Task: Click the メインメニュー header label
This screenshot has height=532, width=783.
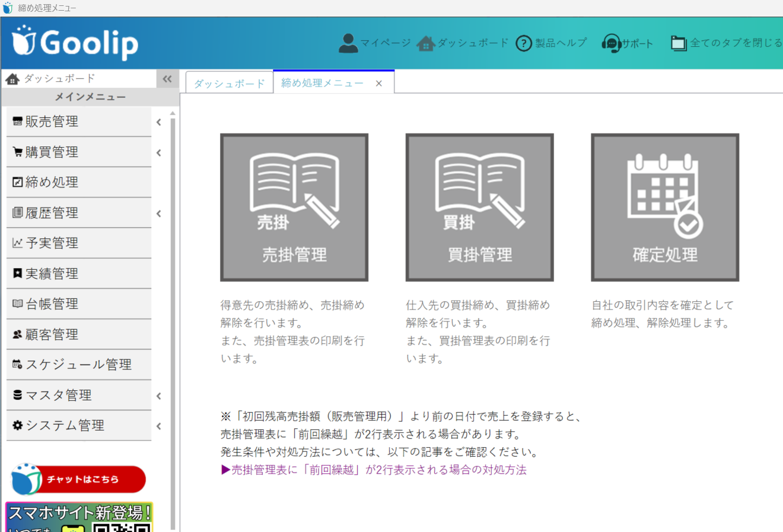Action: click(x=90, y=97)
